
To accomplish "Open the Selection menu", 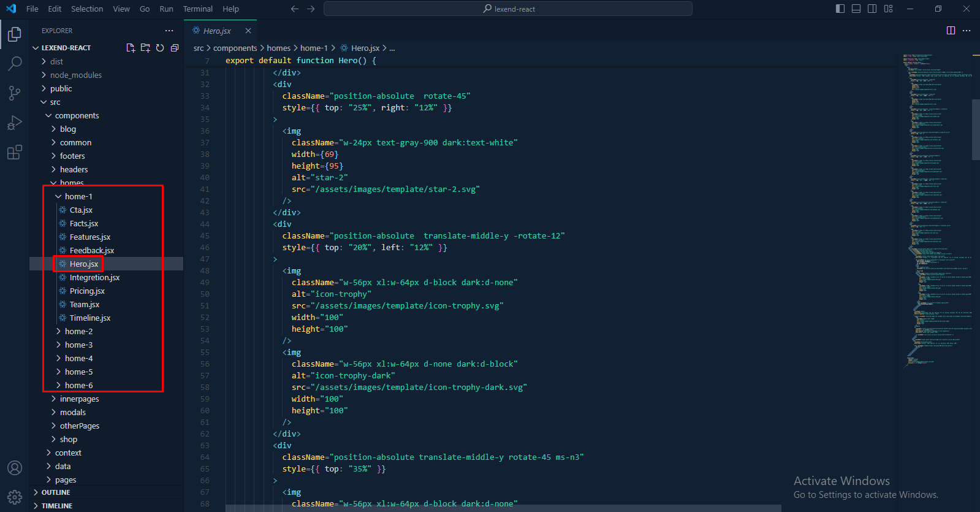I will (87, 9).
